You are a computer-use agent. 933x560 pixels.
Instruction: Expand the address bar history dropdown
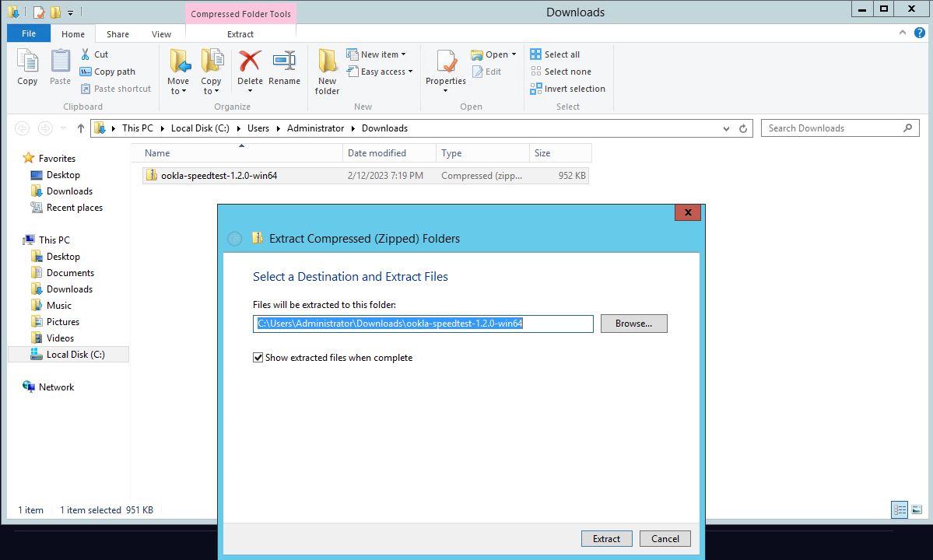click(726, 128)
